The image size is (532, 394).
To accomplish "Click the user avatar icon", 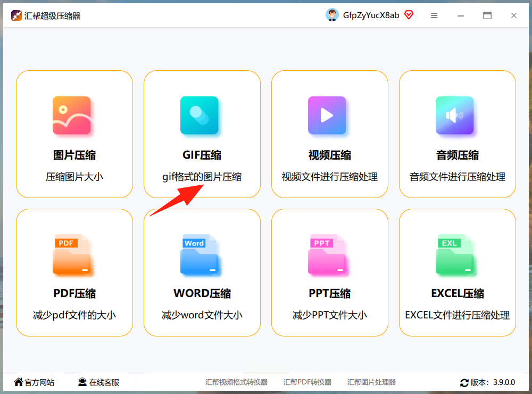I will [x=332, y=15].
